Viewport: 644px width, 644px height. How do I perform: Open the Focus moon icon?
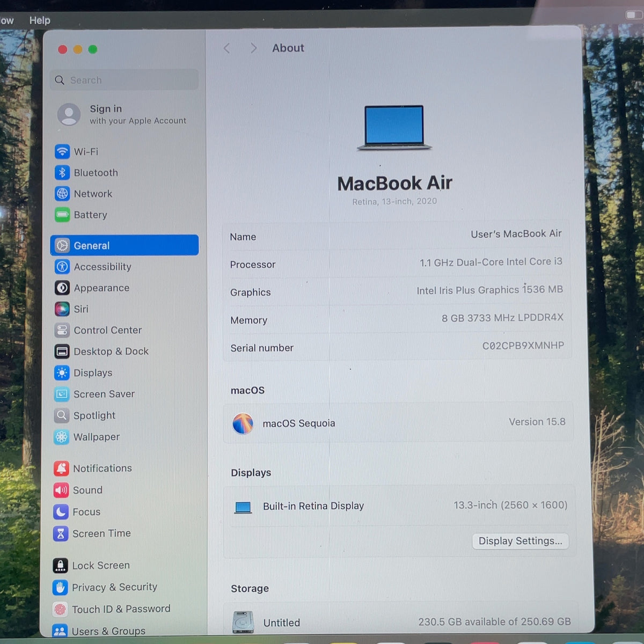tap(61, 511)
